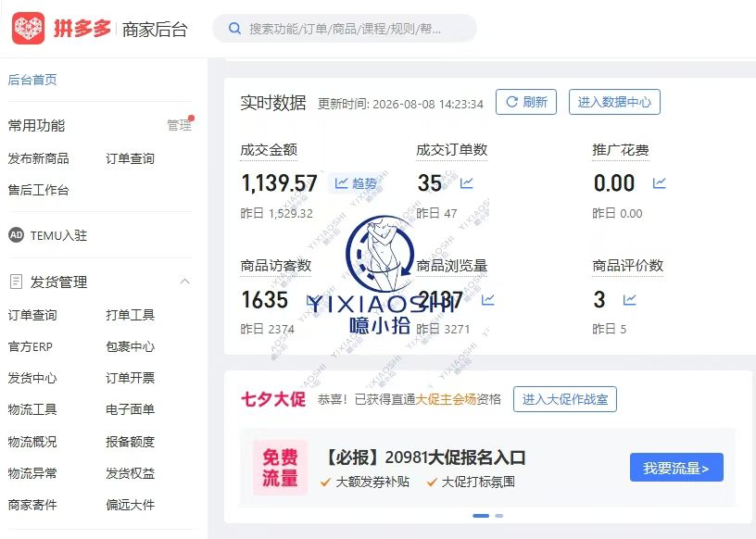The image size is (756, 539).
Task: Click the 免费流量 banner thumbnail
Action: 280,467
